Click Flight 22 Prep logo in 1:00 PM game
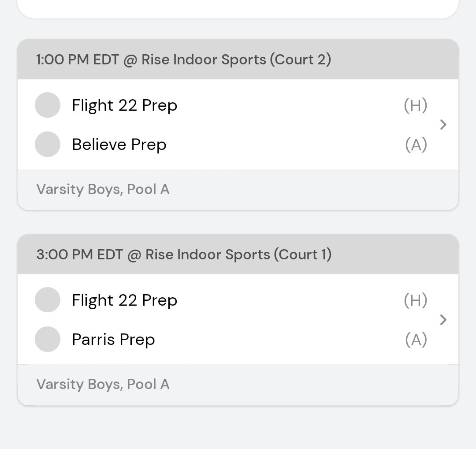This screenshot has height=449, width=476. click(48, 105)
